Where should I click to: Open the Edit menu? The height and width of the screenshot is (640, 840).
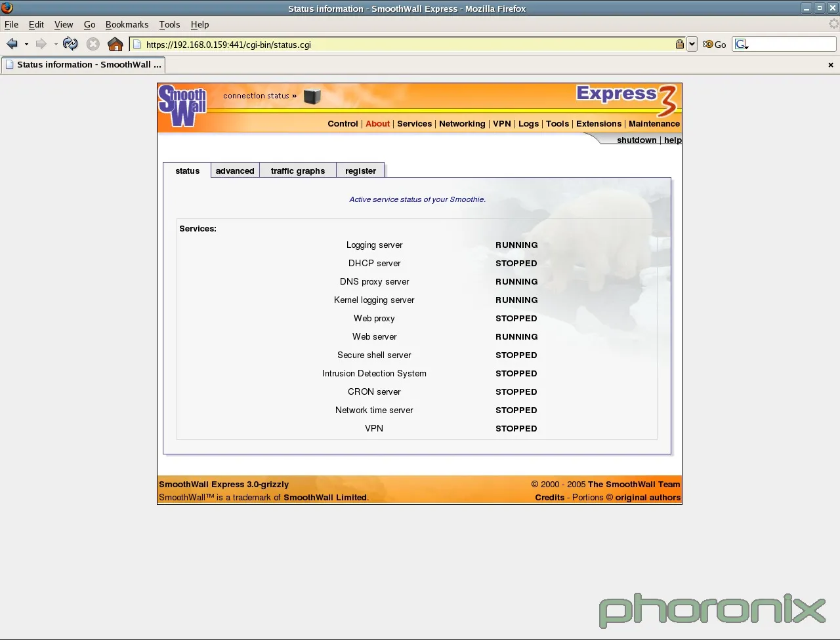36,24
